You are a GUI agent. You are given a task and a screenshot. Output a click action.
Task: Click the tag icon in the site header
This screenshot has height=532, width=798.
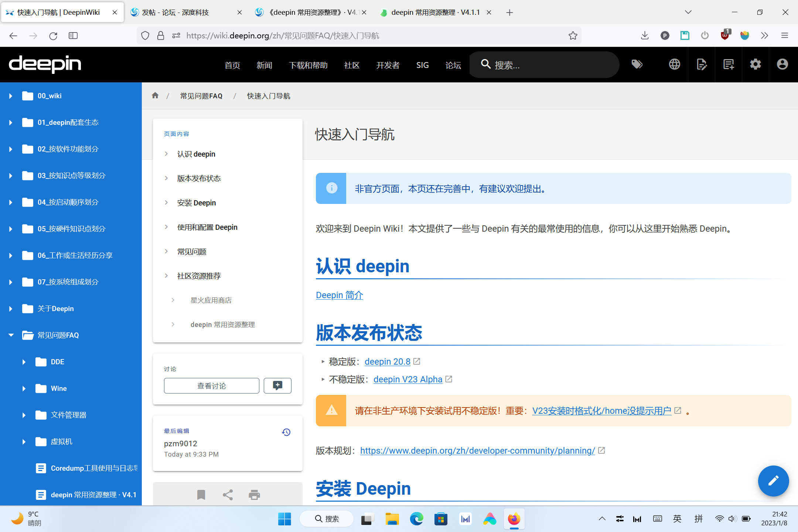tap(637, 64)
